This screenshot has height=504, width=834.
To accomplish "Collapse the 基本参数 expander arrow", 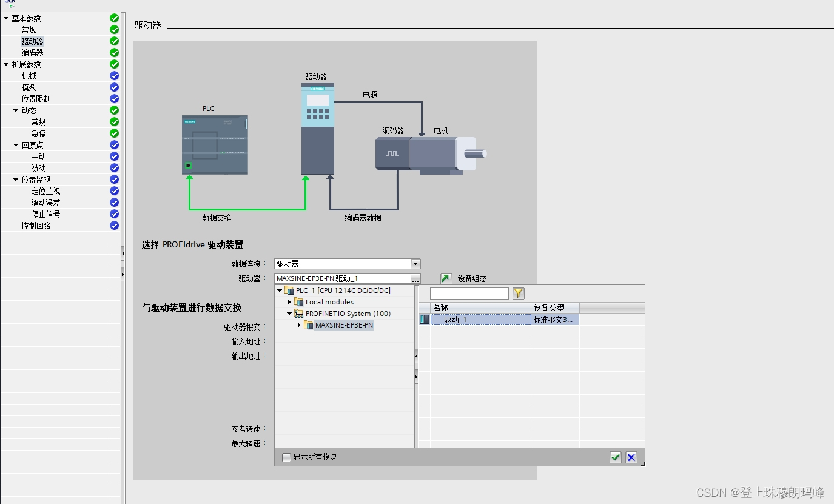I will (x=6, y=18).
